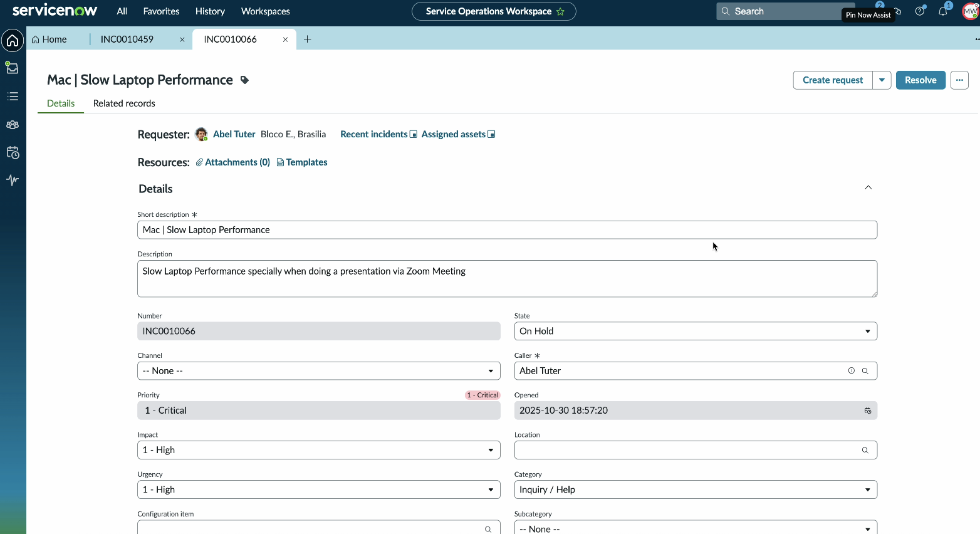The image size is (980, 534).
Task: Open the Workspaces menu
Action: [266, 11]
